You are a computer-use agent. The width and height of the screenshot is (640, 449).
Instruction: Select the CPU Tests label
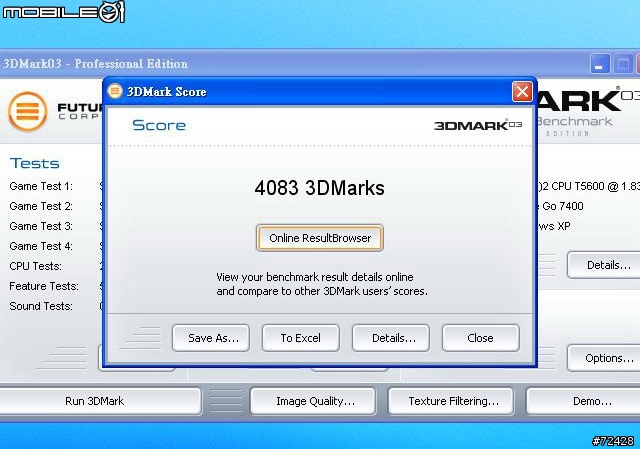tap(36, 266)
